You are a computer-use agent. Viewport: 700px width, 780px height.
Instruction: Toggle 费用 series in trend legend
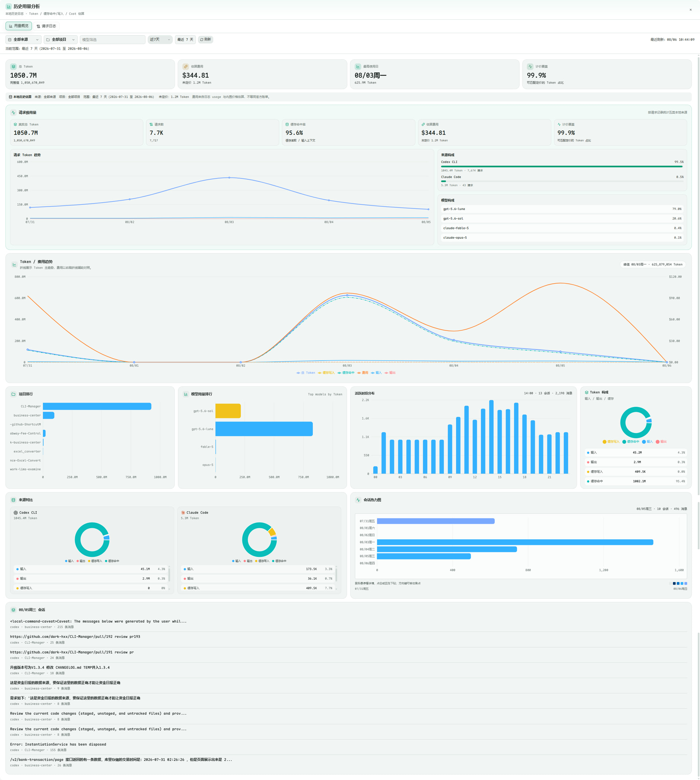click(363, 373)
